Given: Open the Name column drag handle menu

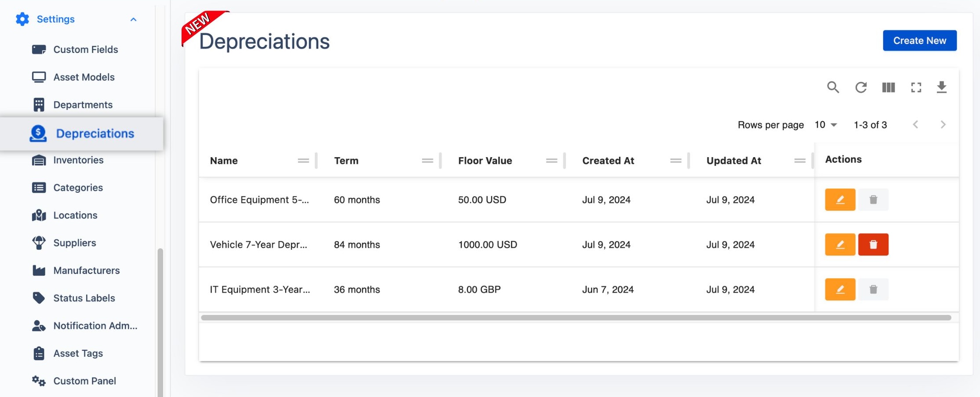Looking at the screenshot, I should pyautogui.click(x=303, y=161).
